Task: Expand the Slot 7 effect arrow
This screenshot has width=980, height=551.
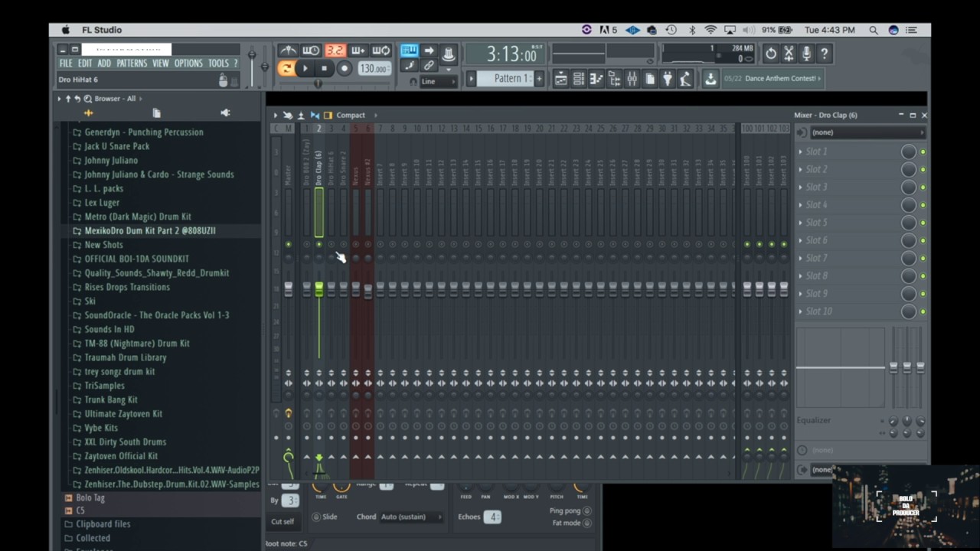Action: coord(801,258)
